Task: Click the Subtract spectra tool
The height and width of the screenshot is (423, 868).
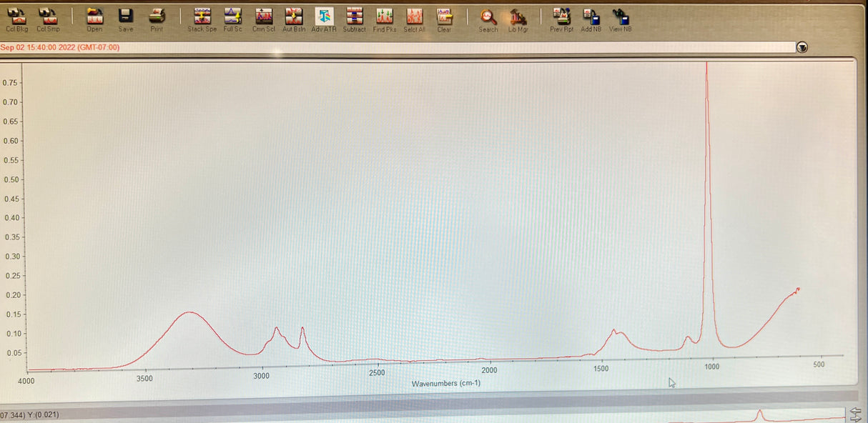Action: pyautogui.click(x=354, y=19)
